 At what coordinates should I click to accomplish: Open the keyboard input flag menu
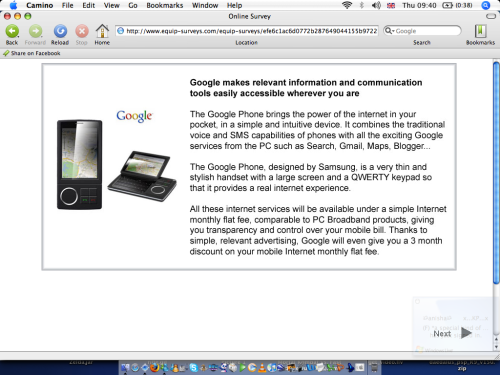391,5
